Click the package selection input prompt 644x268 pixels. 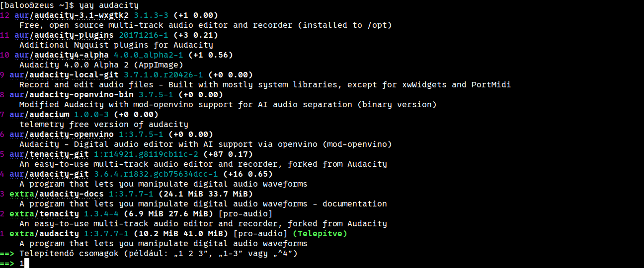[23, 264]
